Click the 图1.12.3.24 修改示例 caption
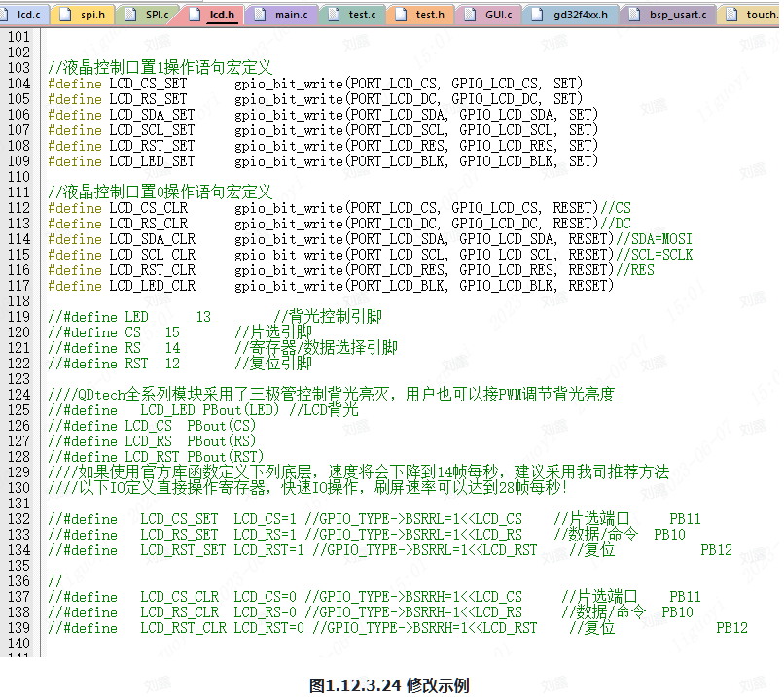Screen dimensions: 784x697 tap(389, 685)
